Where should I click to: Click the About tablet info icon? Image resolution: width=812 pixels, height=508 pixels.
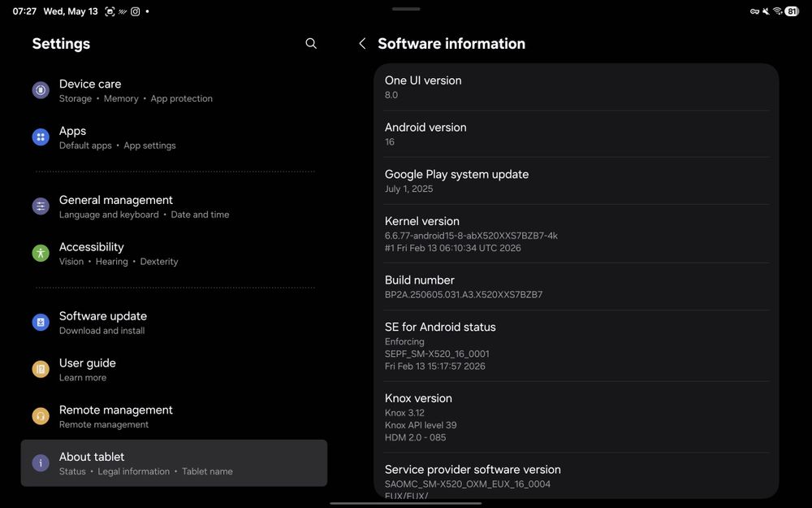click(41, 463)
